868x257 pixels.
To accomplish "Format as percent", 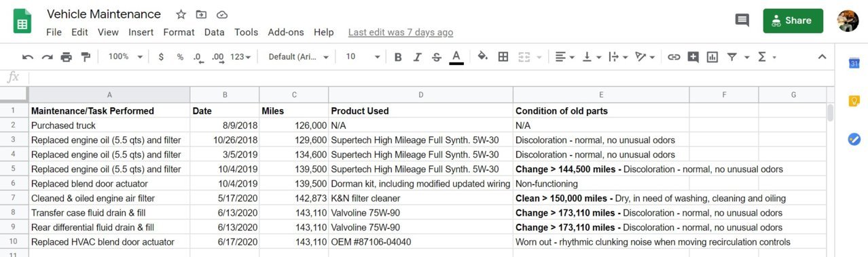I will tap(180, 57).
